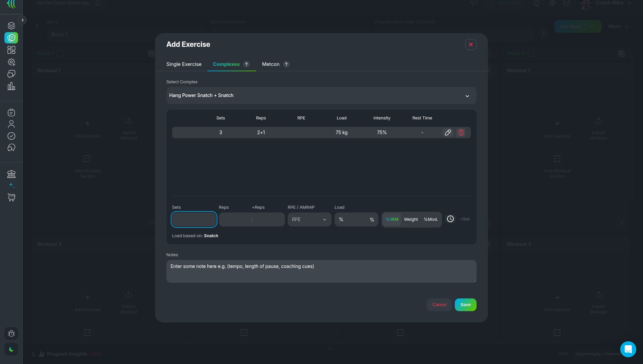Open the bar chart analytics sidebar icon
The height and width of the screenshot is (364, 643).
[11, 86]
